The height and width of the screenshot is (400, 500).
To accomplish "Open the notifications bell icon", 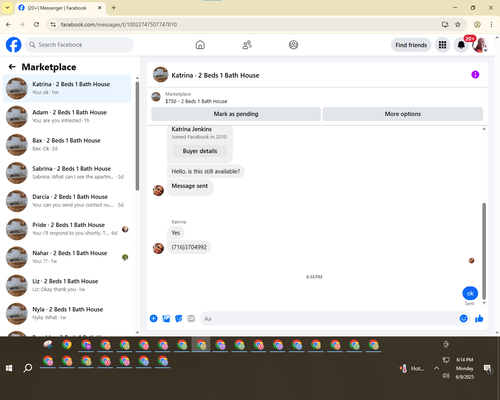I will (461, 45).
